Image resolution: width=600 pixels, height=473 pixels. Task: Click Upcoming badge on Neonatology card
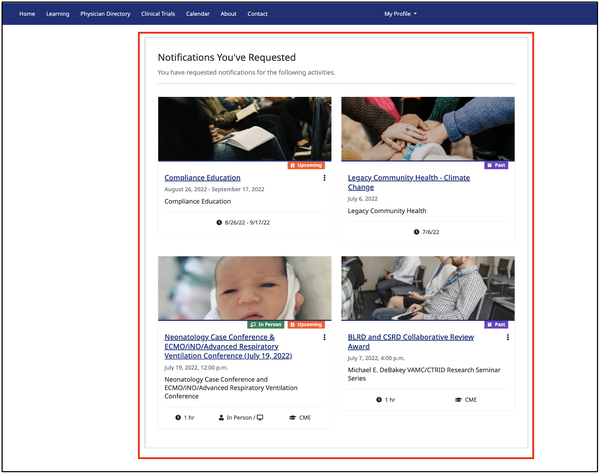306,325
